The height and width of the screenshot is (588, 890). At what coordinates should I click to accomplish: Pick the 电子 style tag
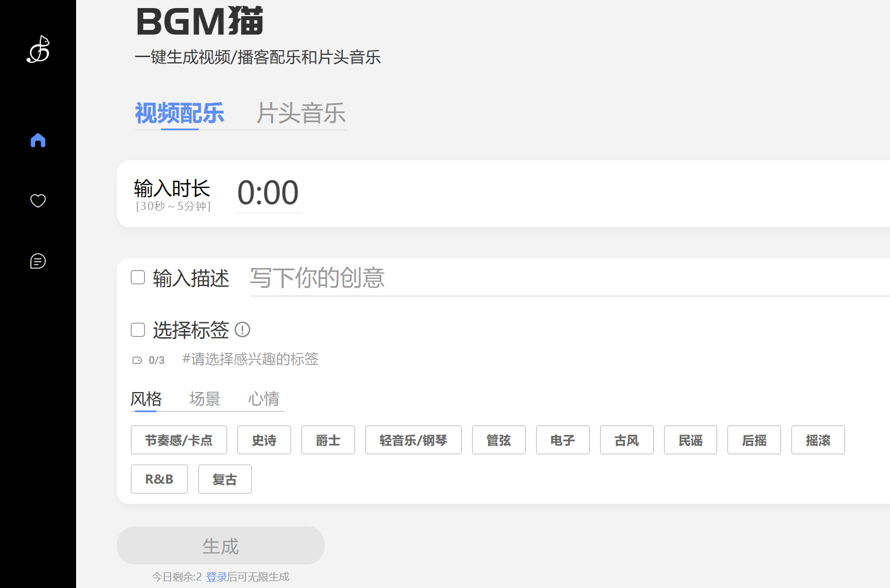563,440
